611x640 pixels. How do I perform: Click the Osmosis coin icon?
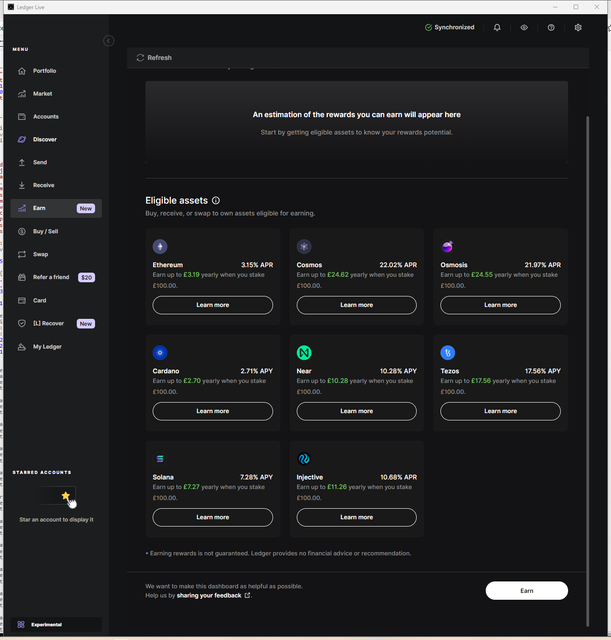click(448, 247)
